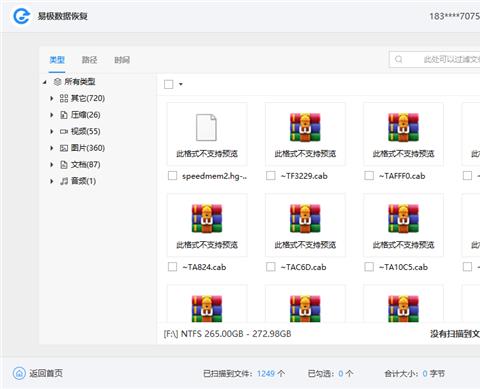The height and width of the screenshot is (389, 480).
Task: Click the WinRAR icon of ~TF3229.cab
Action: [305, 127]
